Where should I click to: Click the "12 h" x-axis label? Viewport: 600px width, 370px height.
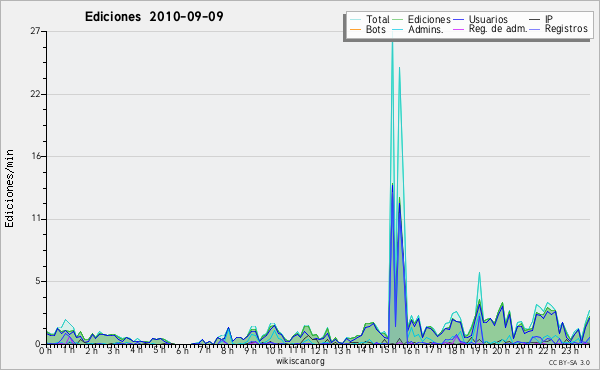[x=319, y=350]
